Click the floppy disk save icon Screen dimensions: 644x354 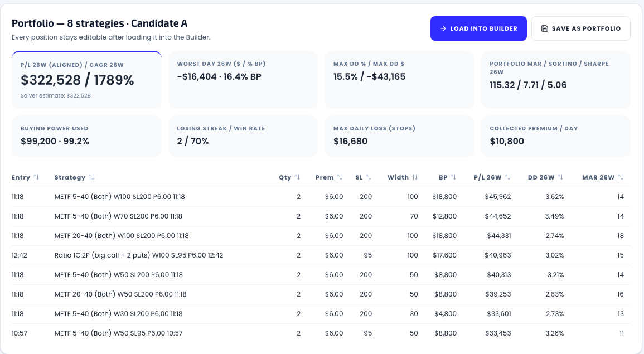(x=545, y=28)
